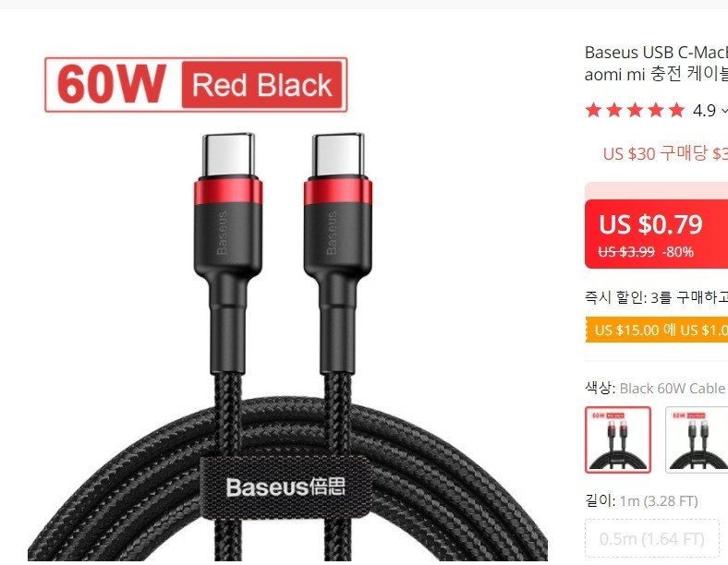This screenshot has width=728, height=565.
Task: Open the 4.9 rating score details
Action: click(704, 111)
